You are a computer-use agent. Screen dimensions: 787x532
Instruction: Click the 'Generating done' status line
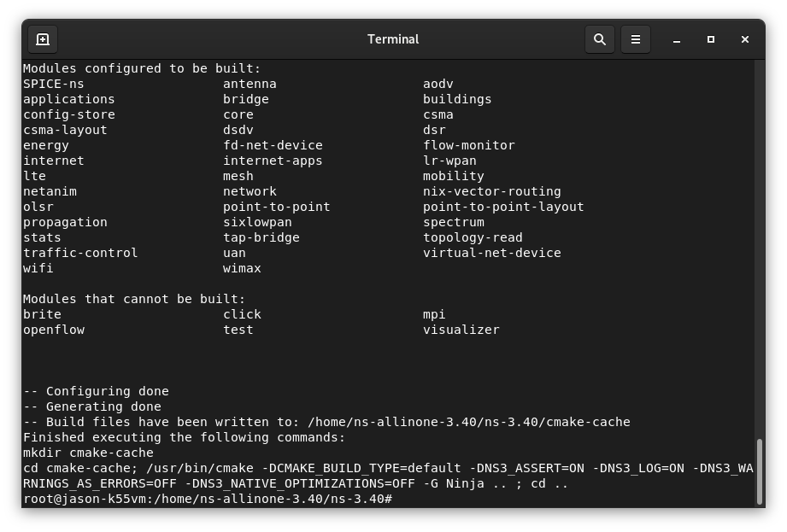tap(94, 406)
